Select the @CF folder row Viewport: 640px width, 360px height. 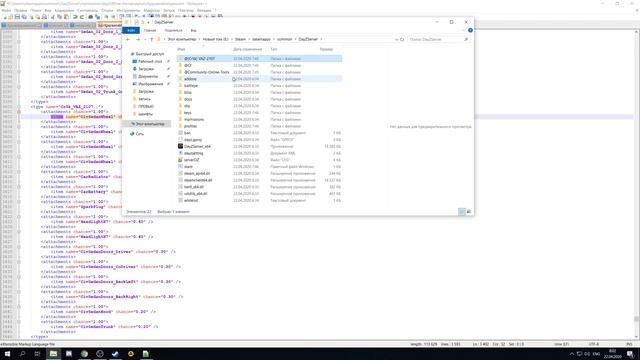(260, 65)
